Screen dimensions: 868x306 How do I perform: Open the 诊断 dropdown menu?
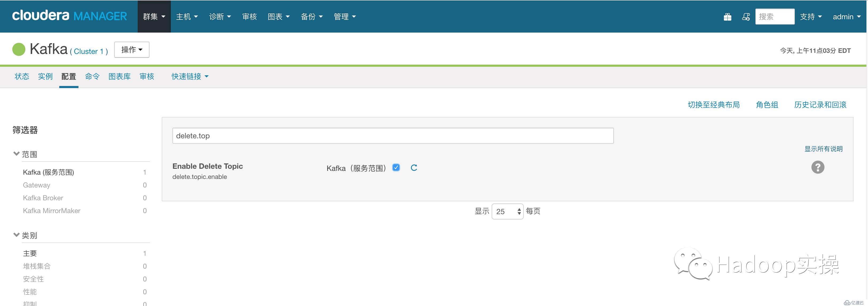click(220, 17)
